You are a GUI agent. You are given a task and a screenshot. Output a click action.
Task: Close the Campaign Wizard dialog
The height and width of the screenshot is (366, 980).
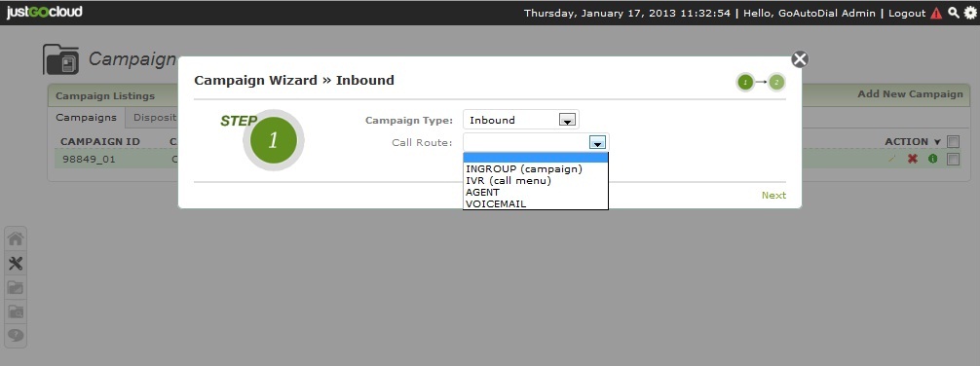click(800, 59)
